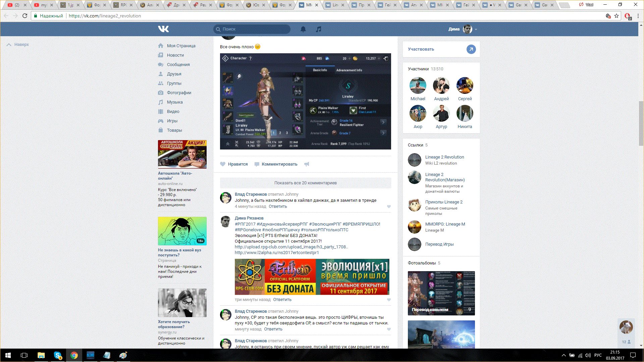Open Приколы Lineage 2 link icon

(x=414, y=205)
